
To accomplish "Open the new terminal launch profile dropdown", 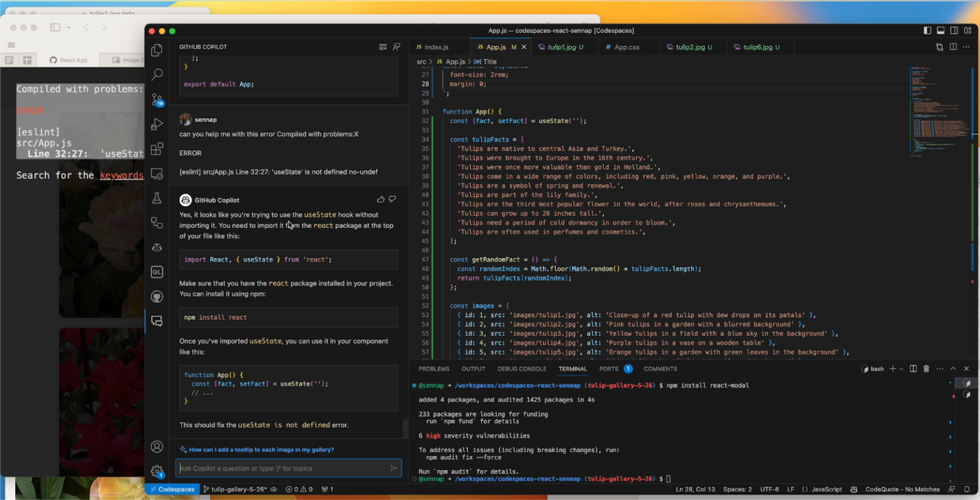I will [x=902, y=369].
